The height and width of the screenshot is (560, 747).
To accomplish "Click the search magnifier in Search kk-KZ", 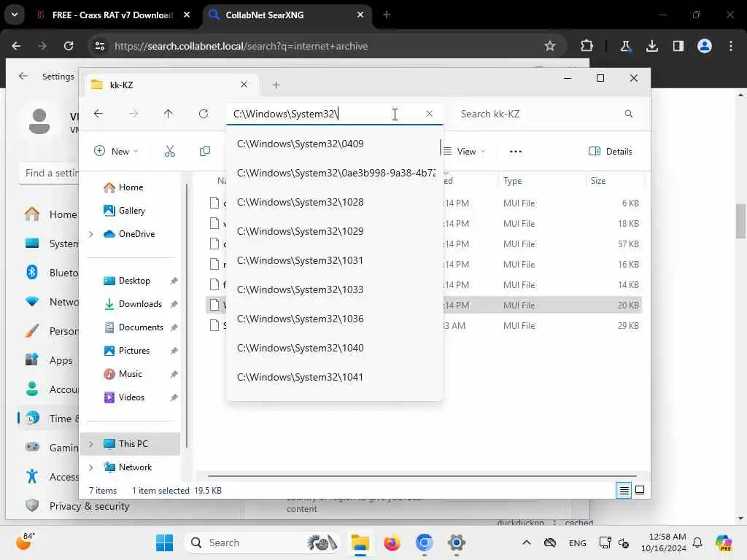I will click(x=628, y=114).
